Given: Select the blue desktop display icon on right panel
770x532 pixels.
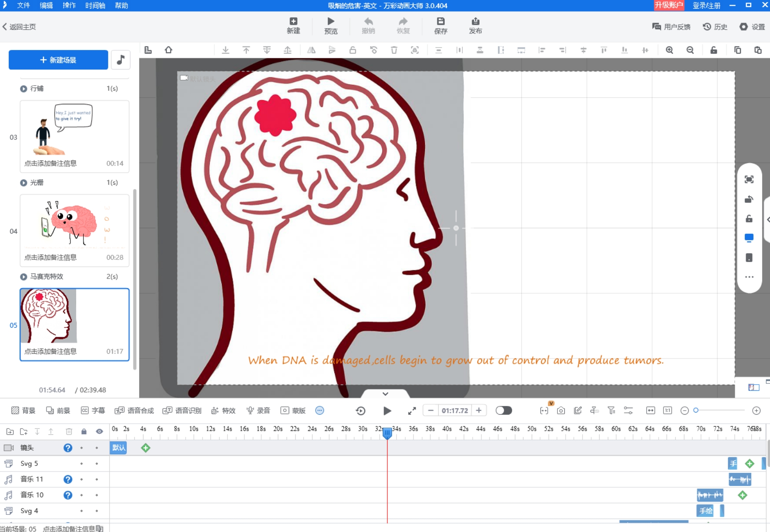Looking at the screenshot, I should point(749,238).
